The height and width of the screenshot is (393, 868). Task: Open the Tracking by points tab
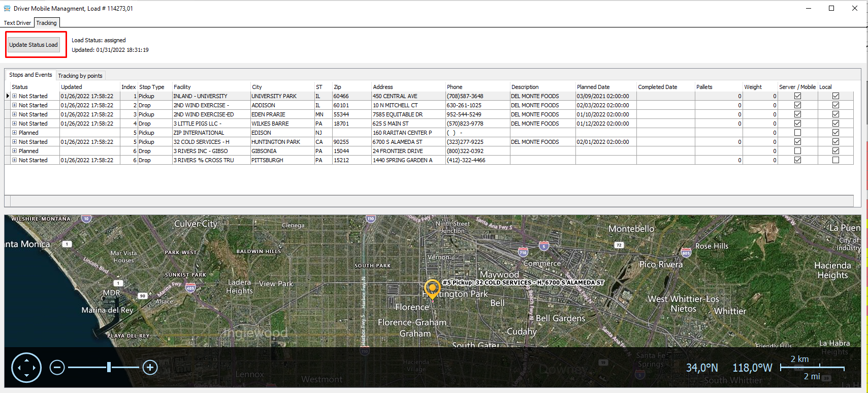[x=80, y=76]
